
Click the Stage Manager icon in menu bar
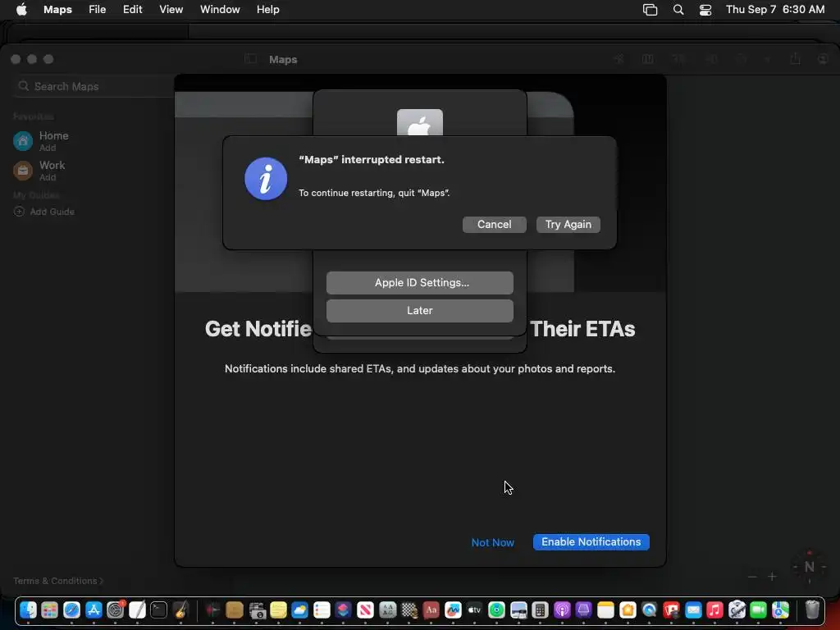pos(650,10)
